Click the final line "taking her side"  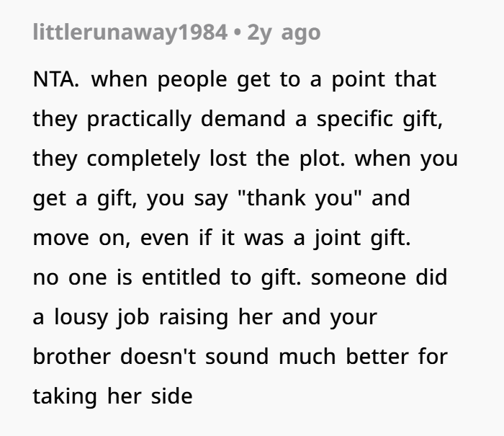coord(113,395)
